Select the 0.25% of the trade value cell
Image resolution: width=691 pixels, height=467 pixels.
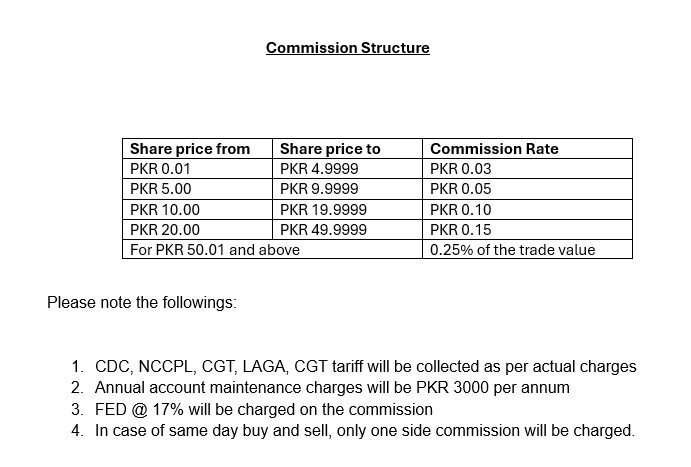[x=512, y=250]
